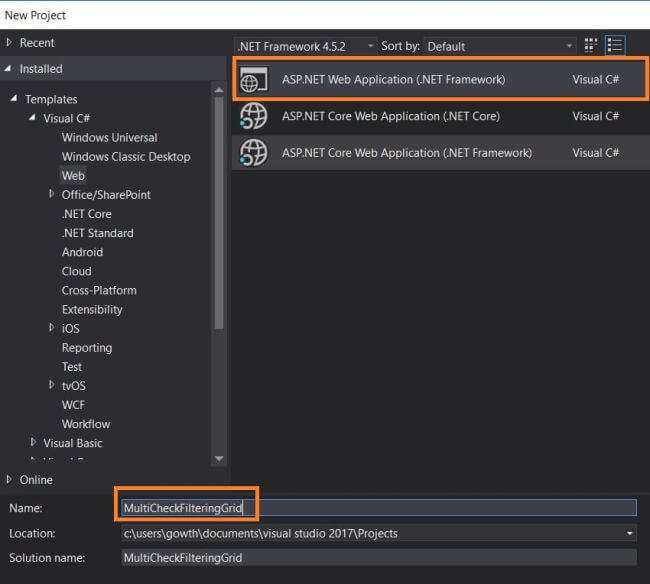Collapse the Templates tree node

click(x=14, y=98)
